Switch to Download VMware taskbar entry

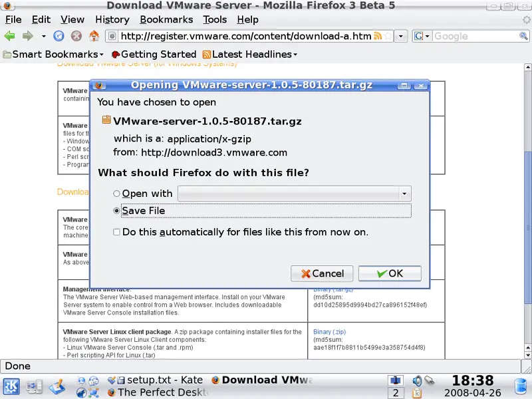pyautogui.click(x=262, y=380)
